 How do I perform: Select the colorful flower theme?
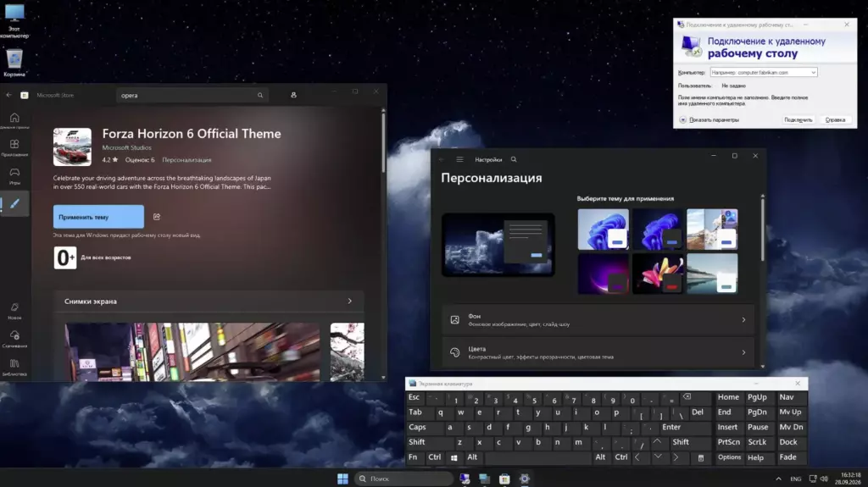tap(658, 274)
